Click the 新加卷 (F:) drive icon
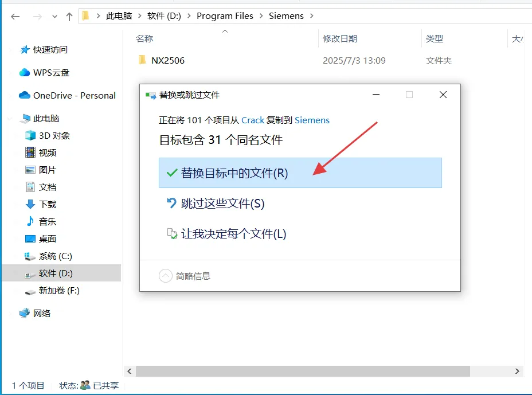The width and height of the screenshot is (532, 395). point(30,291)
